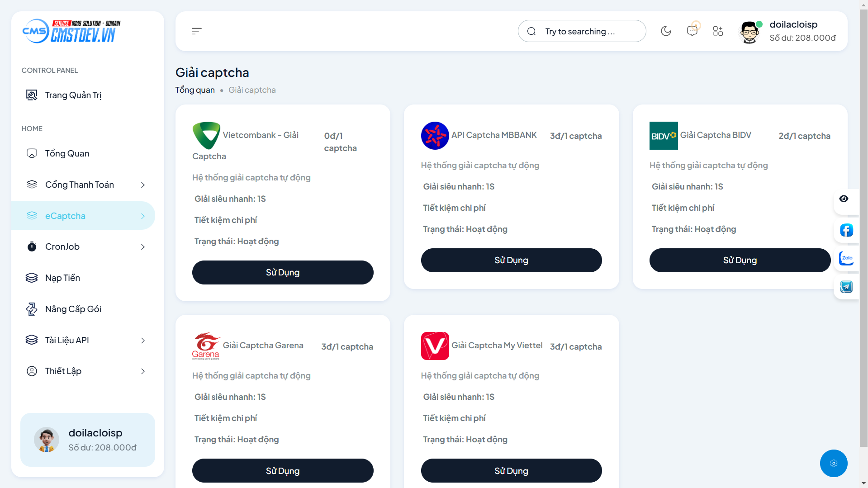Collapse sidebar using hamburger menu icon
868x488 pixels.
(x=196, y=31)
